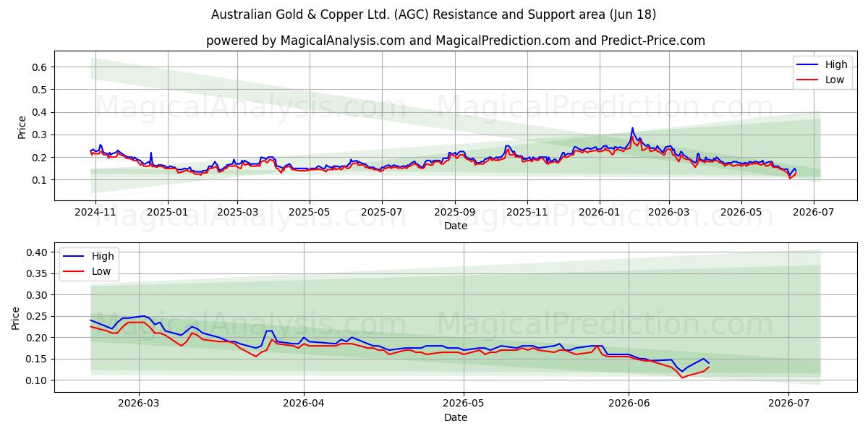Click the '2025-07' tick label
The width and height of the screenshot is (868, 434).
(381, 212)
